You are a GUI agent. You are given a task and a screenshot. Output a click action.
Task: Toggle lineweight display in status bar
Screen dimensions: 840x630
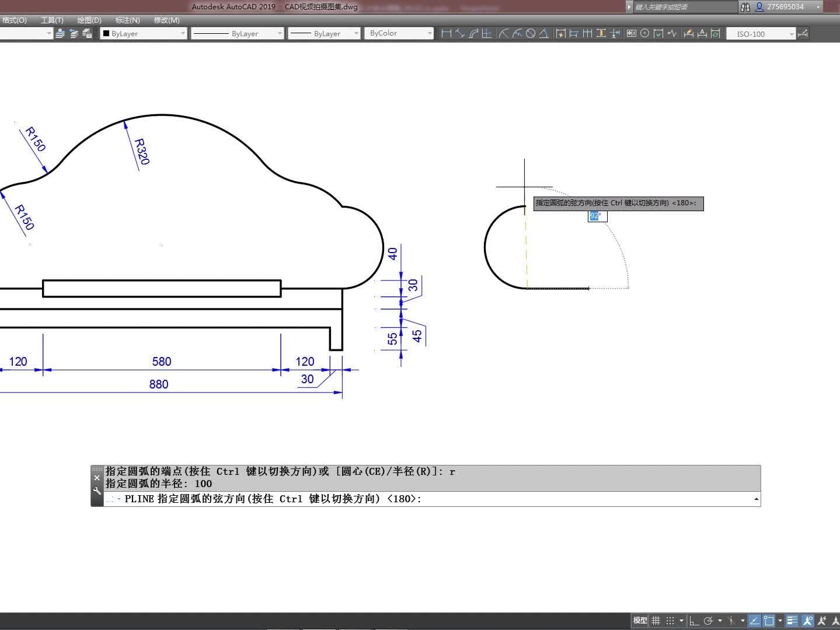tap(792, 621)
